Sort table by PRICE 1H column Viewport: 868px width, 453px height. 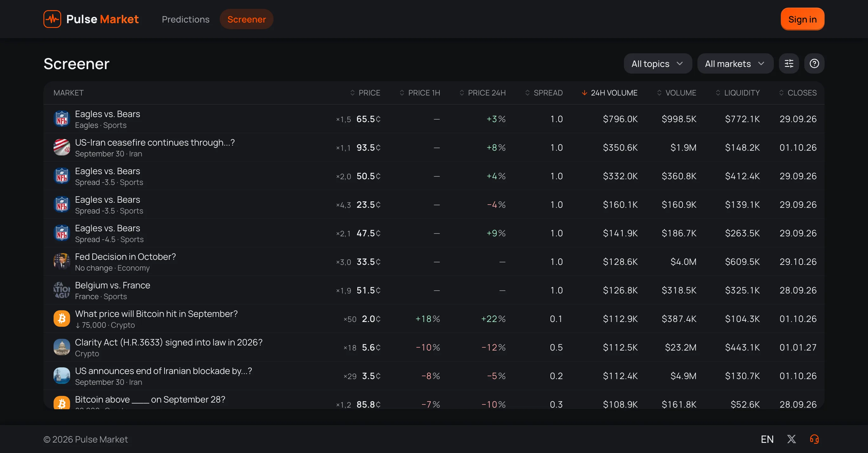click(419, 93)
